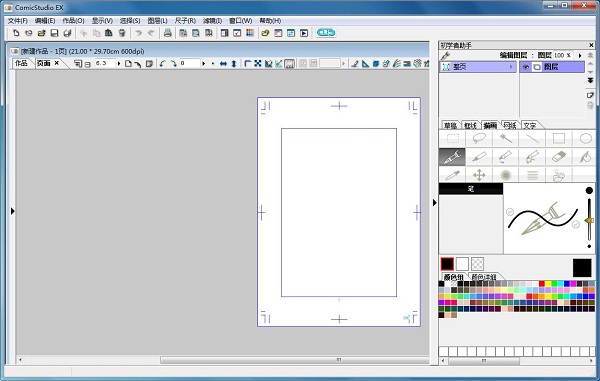Expand the left side panel arrow
Screen dimensions: 600x381
(x=13, y=211)
